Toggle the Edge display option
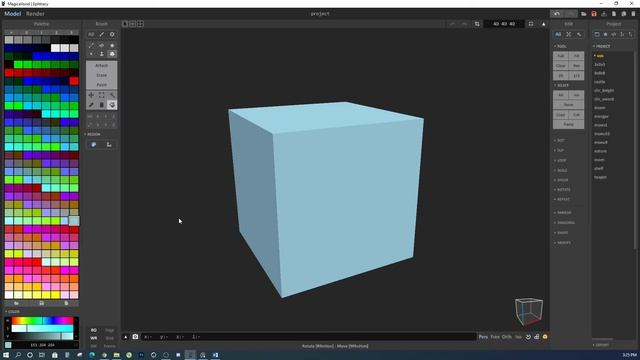 pos(110,330)
